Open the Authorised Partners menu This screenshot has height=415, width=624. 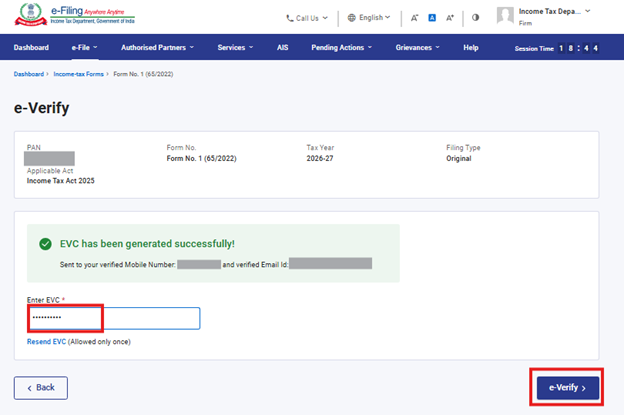(157, 47)
